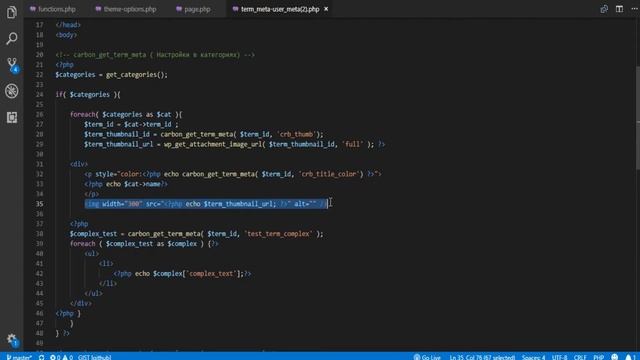The image size is (640, 360).
Task: Click foreach ( $complex_test as $complex ) line
Action: [144, 244]
